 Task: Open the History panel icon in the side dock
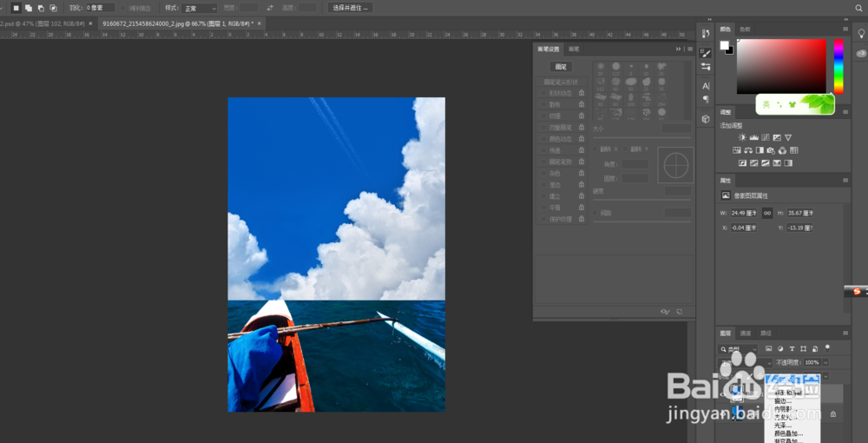706,34
